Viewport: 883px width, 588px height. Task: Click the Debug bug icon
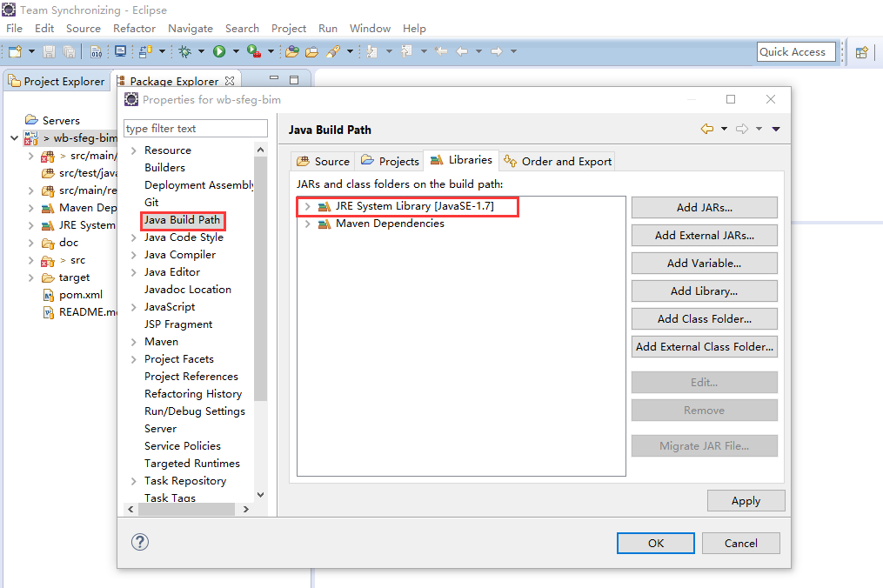[x=184, y=52]
